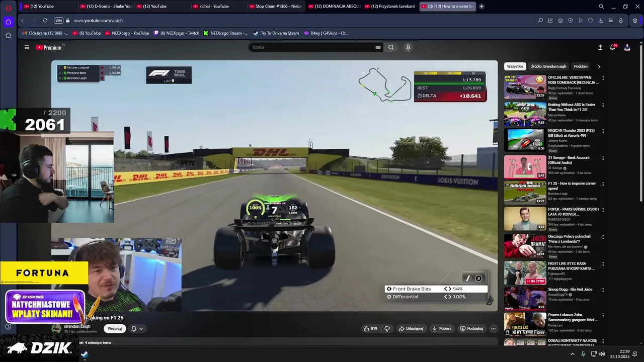Switch to kichal - YouTube tab

pos(218,7)
